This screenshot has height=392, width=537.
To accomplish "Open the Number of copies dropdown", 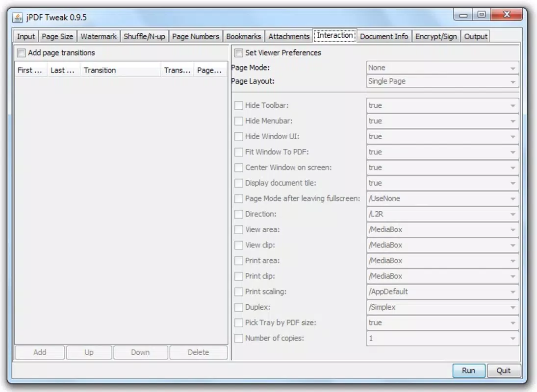I will (x=442, y=338).
